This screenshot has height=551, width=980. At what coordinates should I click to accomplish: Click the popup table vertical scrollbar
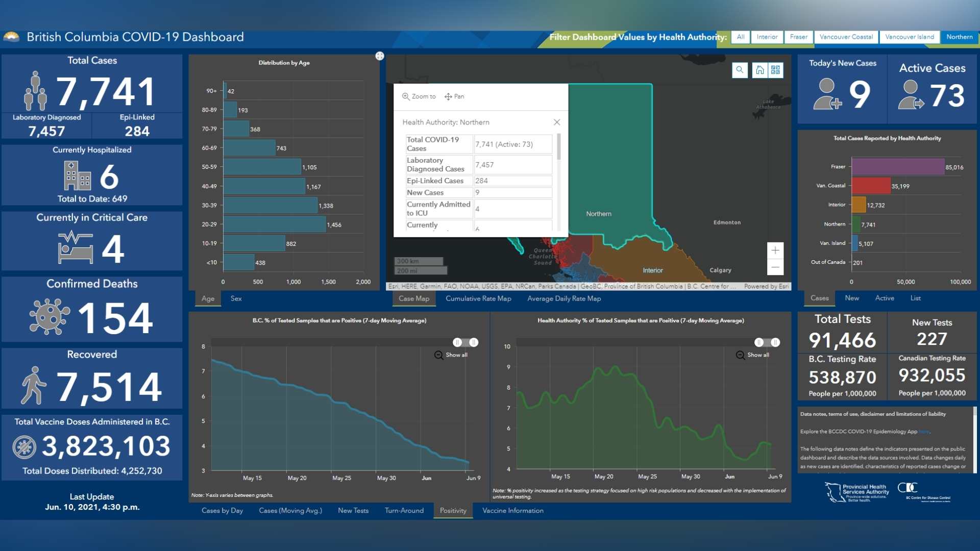point(559,147)
